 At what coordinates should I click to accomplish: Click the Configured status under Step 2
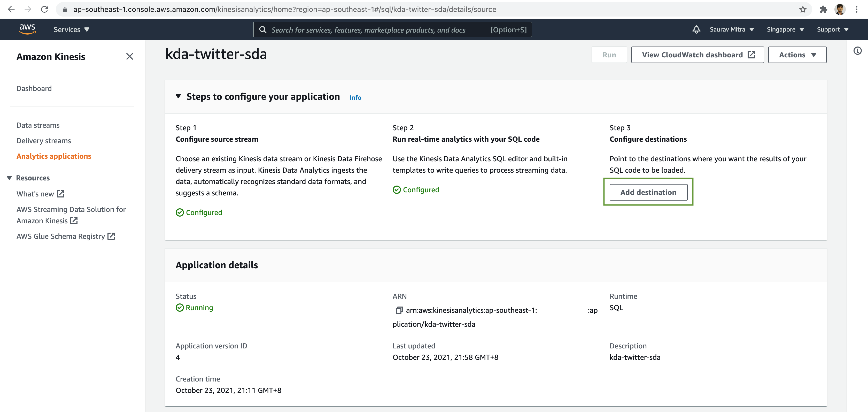[421, 190]
